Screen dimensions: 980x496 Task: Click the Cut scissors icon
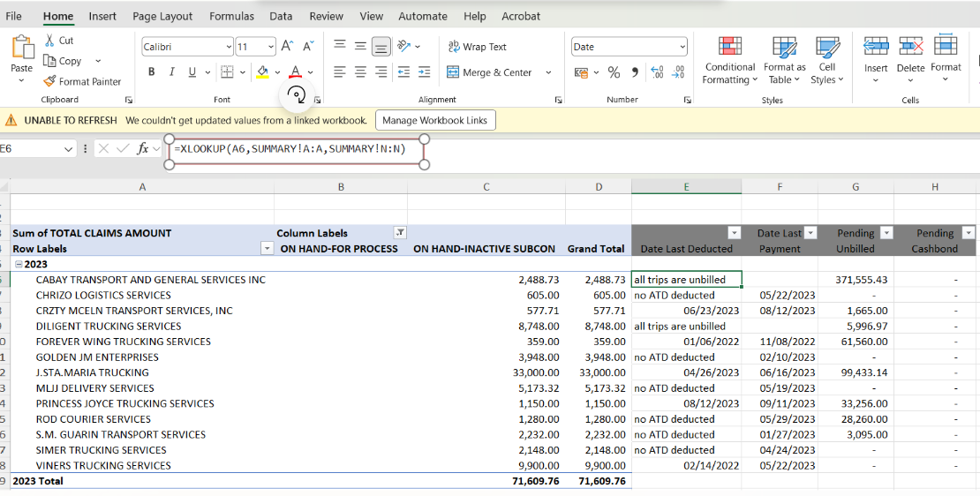click(49, 41)
